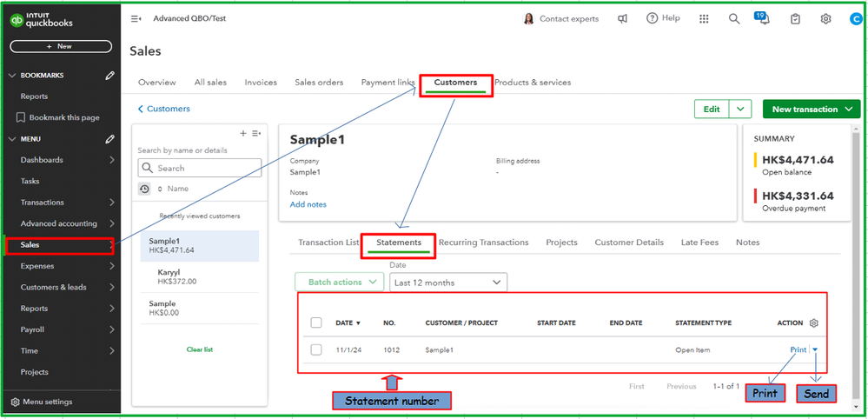This screenshot has width=868, height=419.
Task: Switch to the Overview tab
Action: point(157,83)
